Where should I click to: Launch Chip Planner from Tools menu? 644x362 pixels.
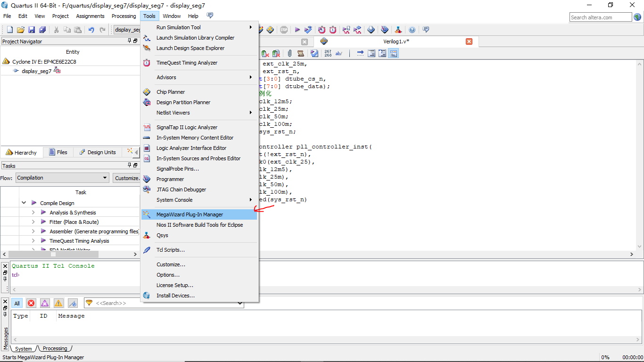point(200,92)
